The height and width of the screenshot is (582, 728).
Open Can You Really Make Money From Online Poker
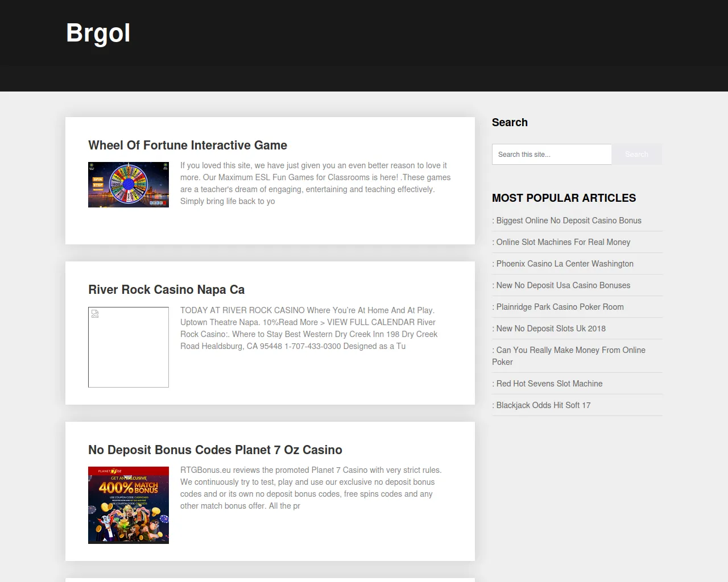click(569, 356)
